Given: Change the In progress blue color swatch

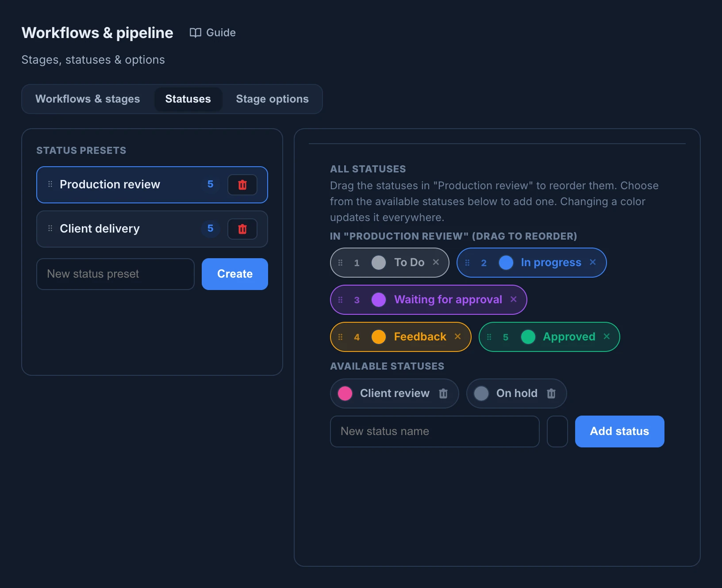Looking at the screenshot, I should [x=506, y=263].
